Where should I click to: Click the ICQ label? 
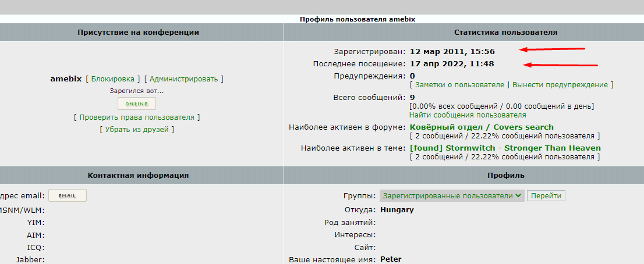[x=36, y=248]
